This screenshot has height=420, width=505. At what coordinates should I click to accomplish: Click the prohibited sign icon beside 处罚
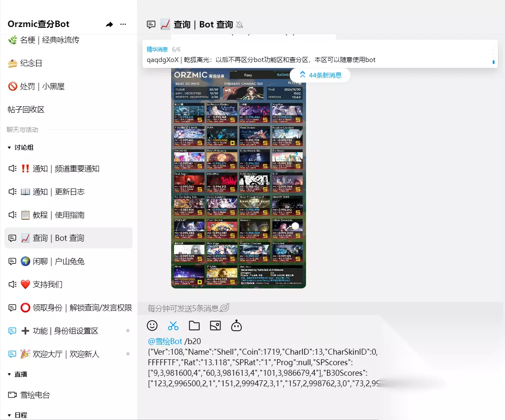pyautogui.click(x=13, y=86)
